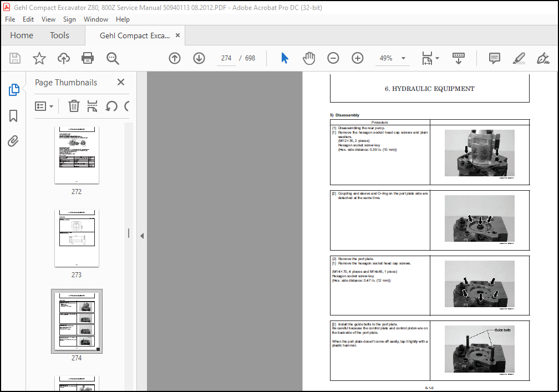559x392 pixels.
Task: Click the 'Procedure' table header
Action: coord(380,122)
